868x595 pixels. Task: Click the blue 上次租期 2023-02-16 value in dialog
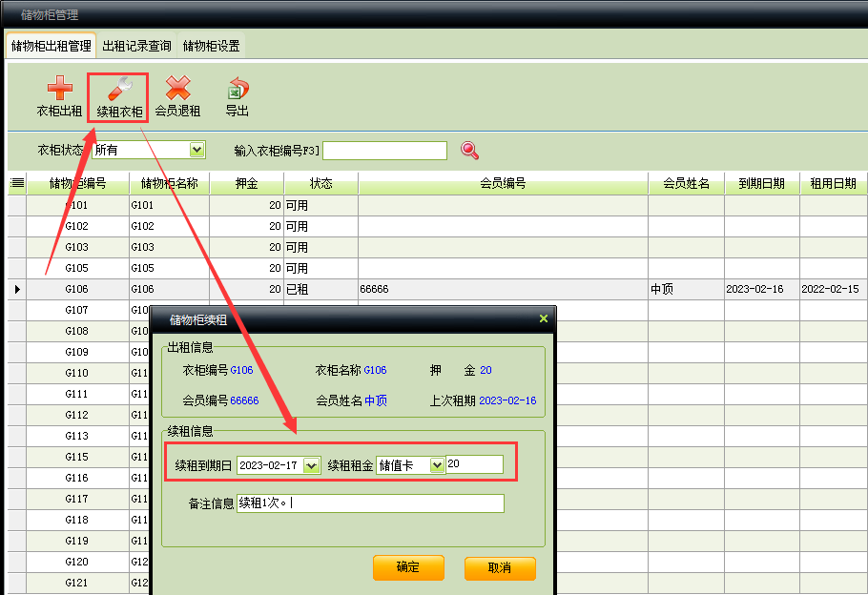point(507,400)
